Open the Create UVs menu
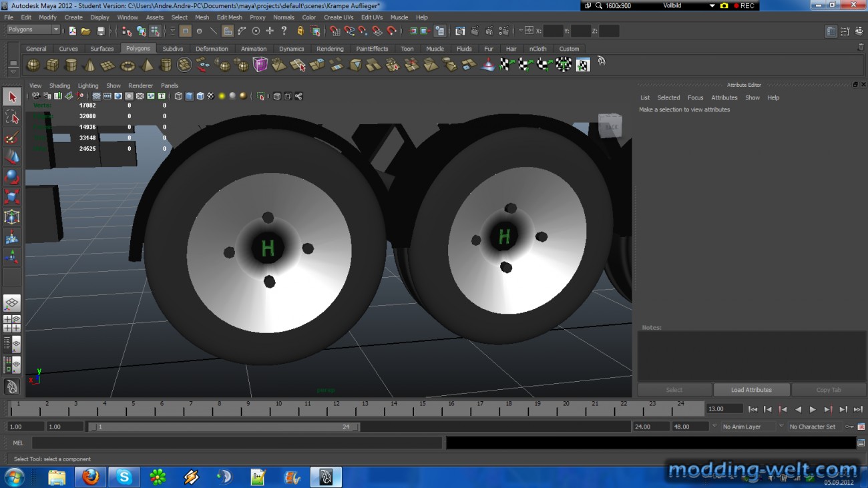The height and width of the screenshot is (488, 868). [x=339, y=17]
